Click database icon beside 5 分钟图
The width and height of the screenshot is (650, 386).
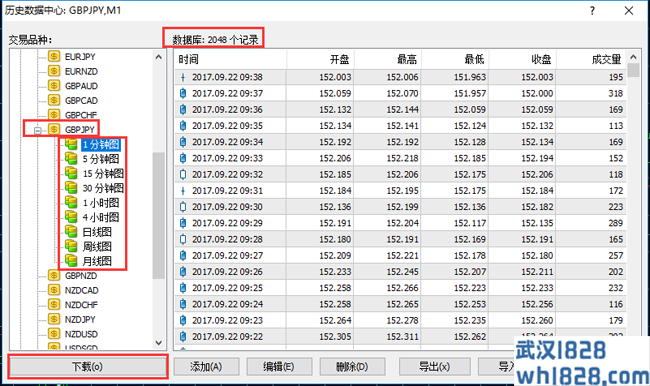[x=71, y=158]
